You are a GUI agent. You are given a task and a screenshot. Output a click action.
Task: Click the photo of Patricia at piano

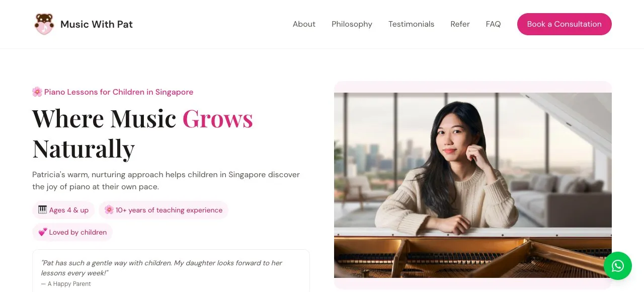point(473,185)
